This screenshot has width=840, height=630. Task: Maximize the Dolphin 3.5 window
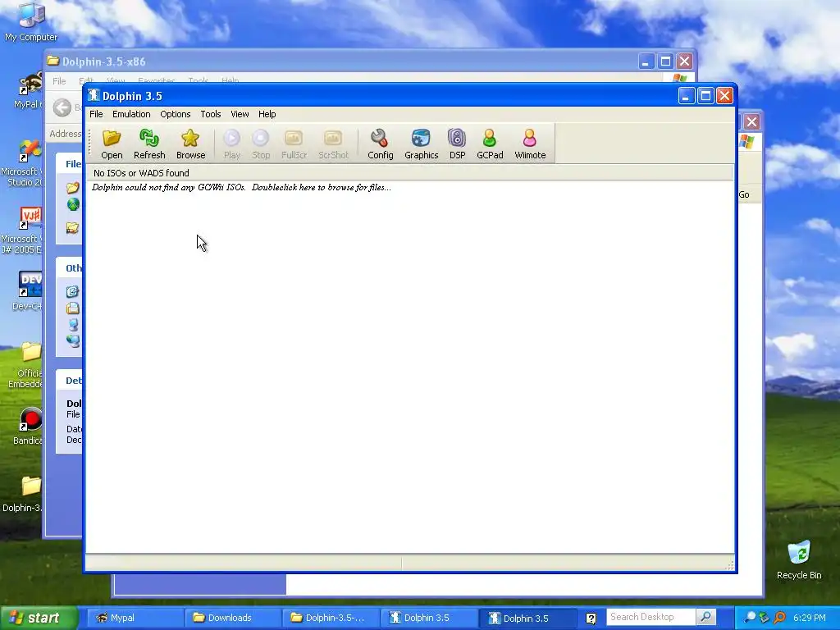(x=705, y=96)
